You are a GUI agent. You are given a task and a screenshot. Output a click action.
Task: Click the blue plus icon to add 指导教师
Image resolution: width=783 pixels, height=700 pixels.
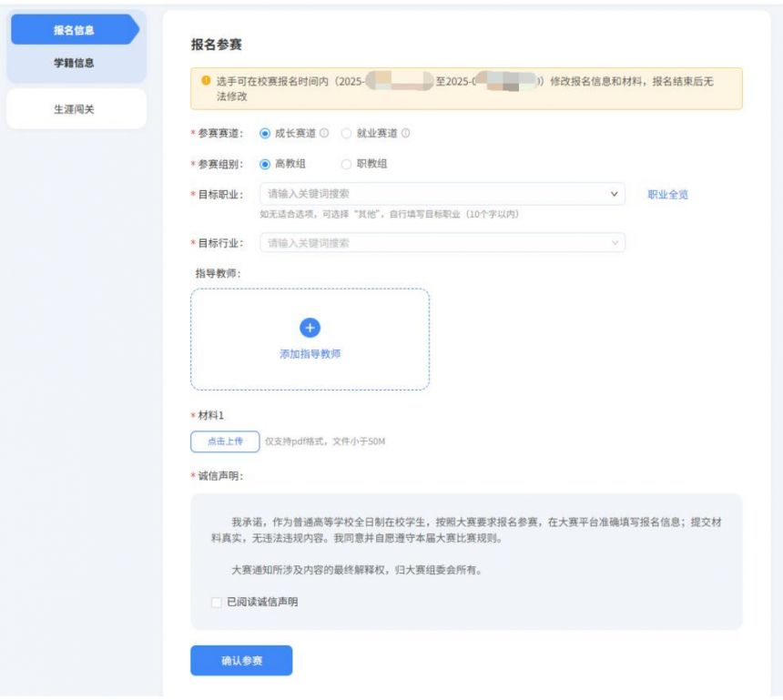[x=310, y=329]
